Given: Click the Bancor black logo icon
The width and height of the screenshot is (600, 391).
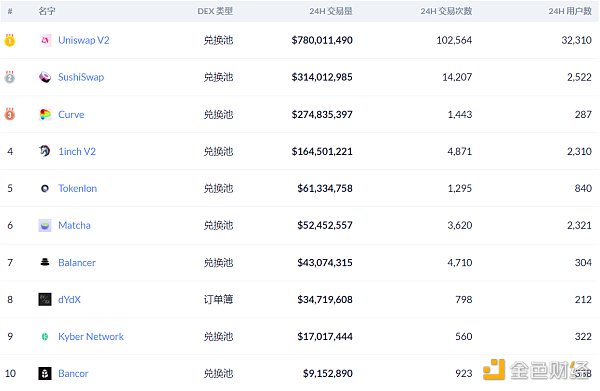Looking at the screenshot, I should (45, 373).
